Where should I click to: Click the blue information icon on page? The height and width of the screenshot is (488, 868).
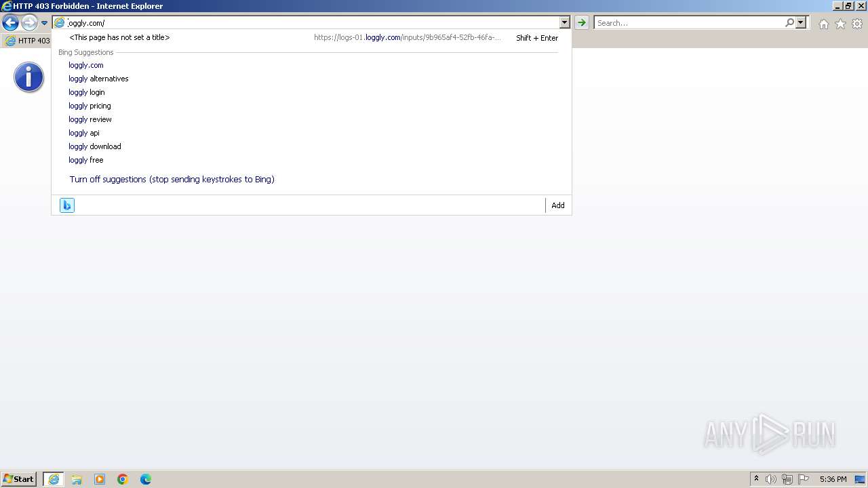(28, 77)
